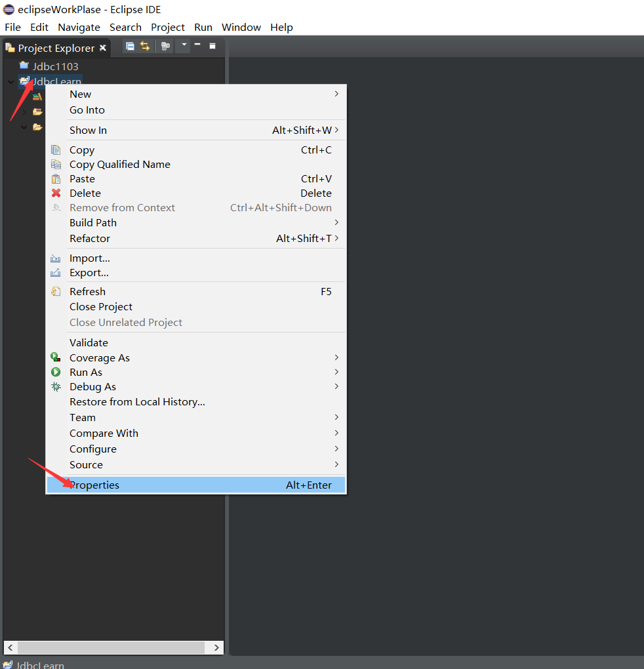Choose Validate from the context menu

(x=196, y=342)
